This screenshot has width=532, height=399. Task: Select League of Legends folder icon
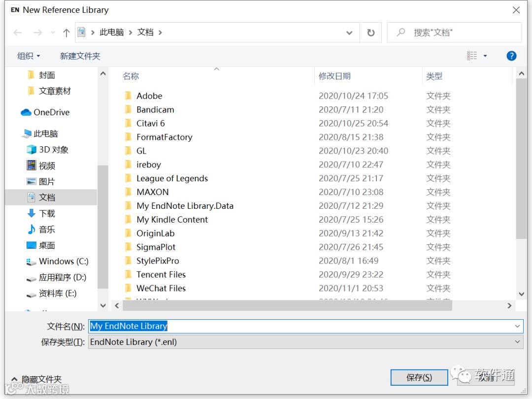click(128, 178)
